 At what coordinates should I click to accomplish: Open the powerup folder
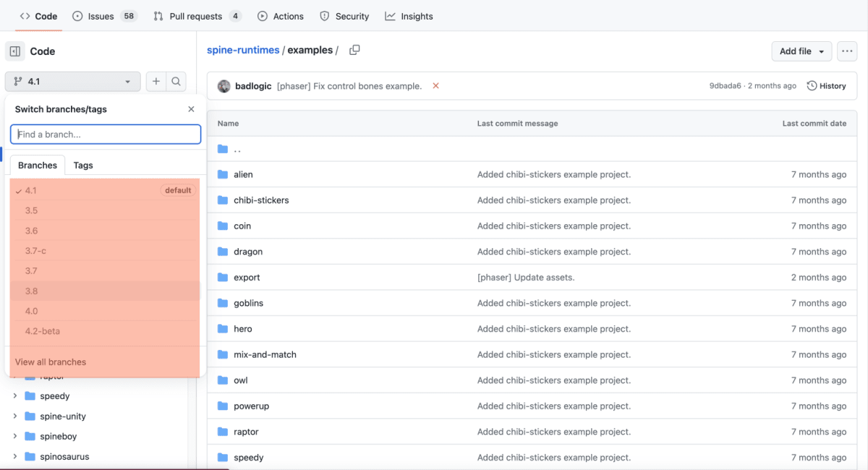point(251,406)
